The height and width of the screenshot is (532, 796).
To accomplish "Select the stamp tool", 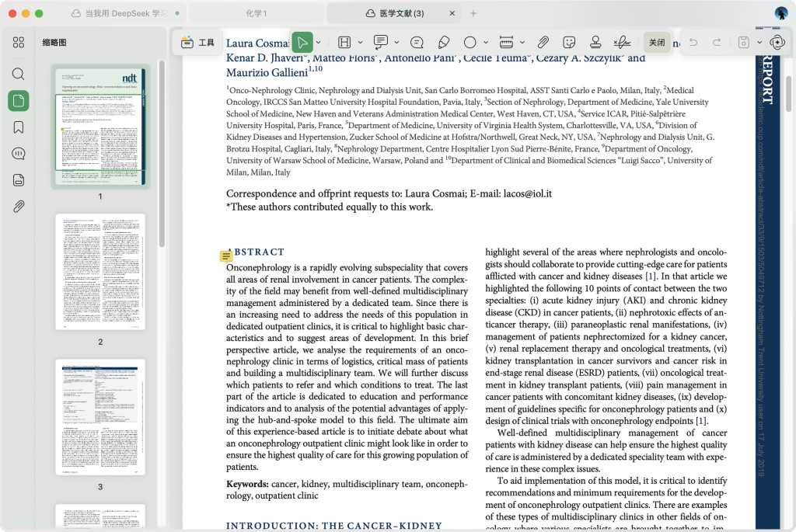I will pyautogui.click(x=595, y=43).
